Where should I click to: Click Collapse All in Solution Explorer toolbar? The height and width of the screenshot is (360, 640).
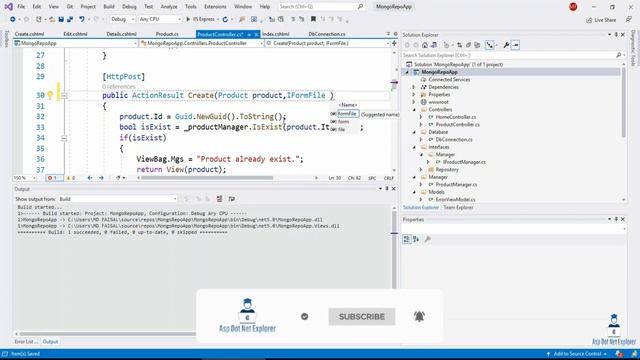(468, 45)
